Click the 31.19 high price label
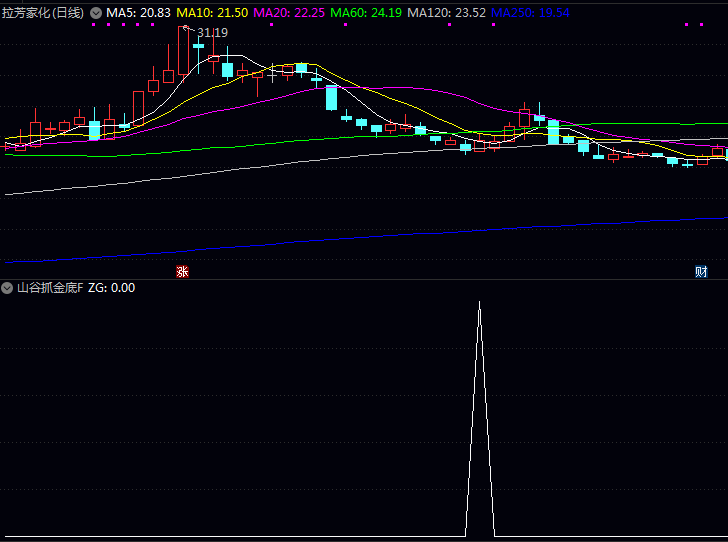The image size is (728, 542). tap(212, 33)
